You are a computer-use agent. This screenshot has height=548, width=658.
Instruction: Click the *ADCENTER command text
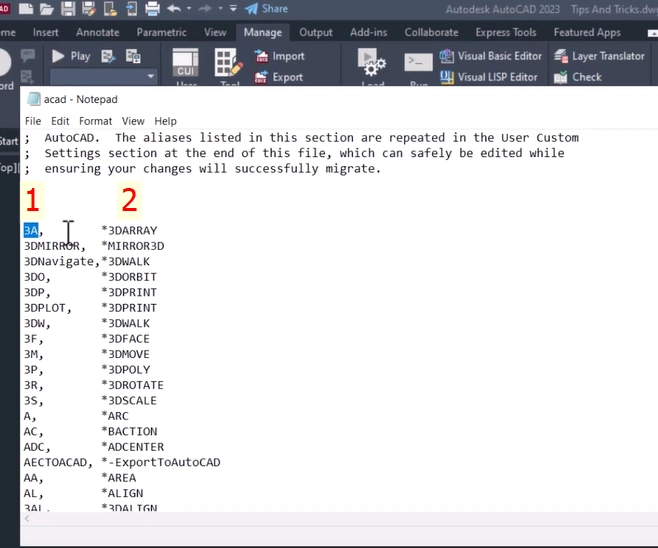(133, 447)
